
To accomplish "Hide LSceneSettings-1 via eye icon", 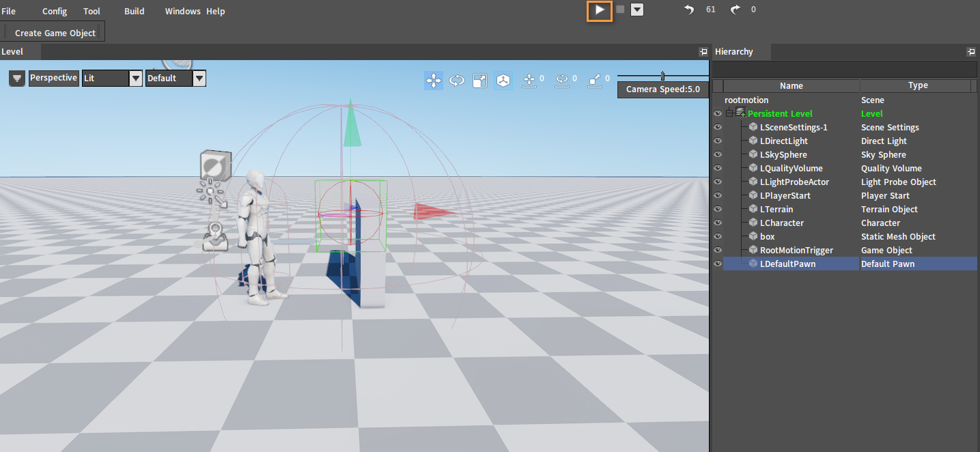I will point(718,127).
